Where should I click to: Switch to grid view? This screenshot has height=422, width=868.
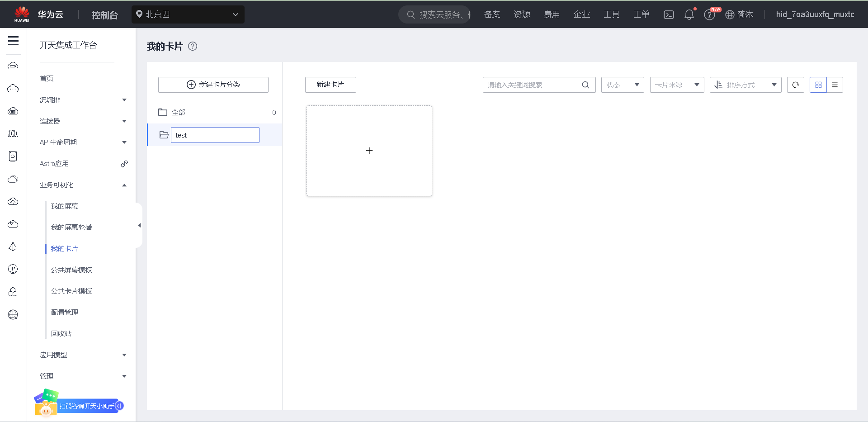click(x=818, y=85)
